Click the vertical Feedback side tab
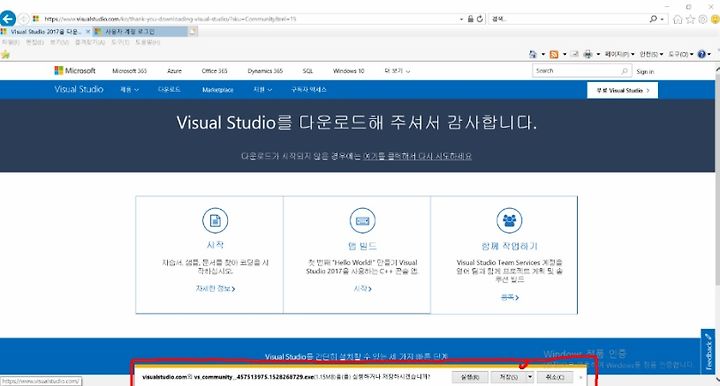 [708, 351]
